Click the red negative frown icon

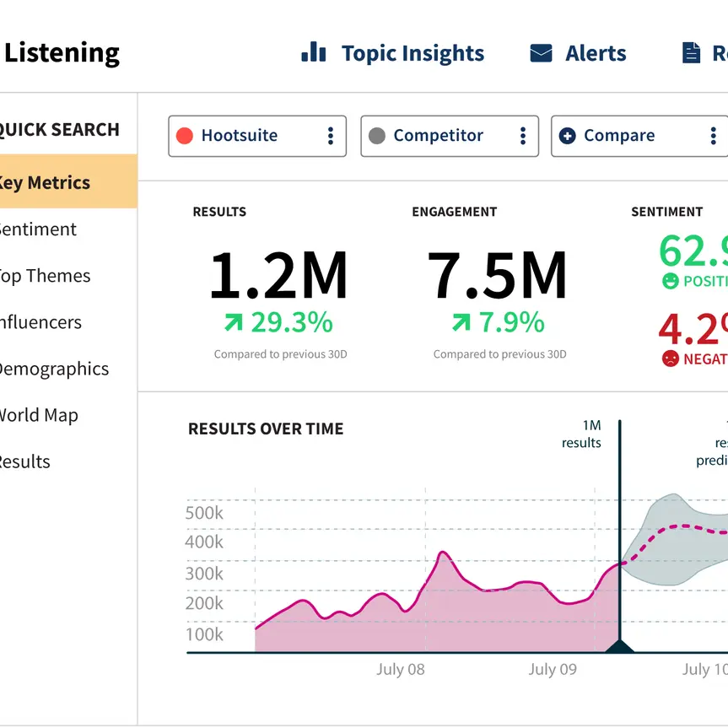pos(670,359)
